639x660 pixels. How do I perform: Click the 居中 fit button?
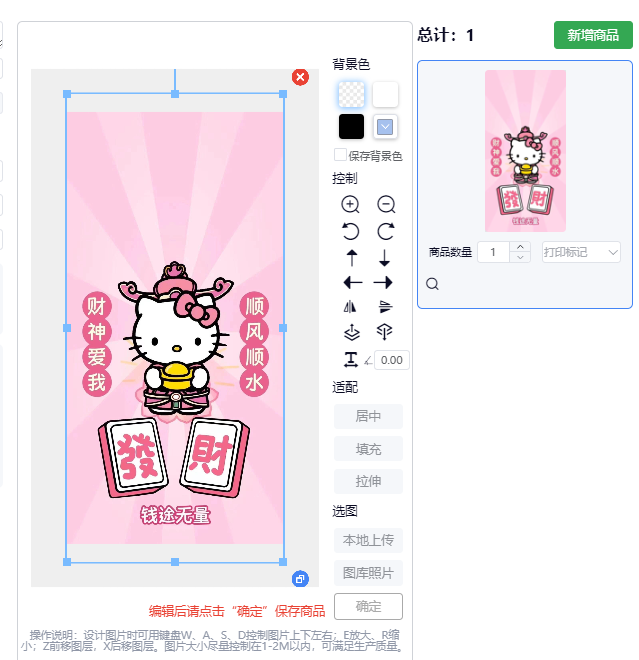pyautogui.click(x=368, y=416)
